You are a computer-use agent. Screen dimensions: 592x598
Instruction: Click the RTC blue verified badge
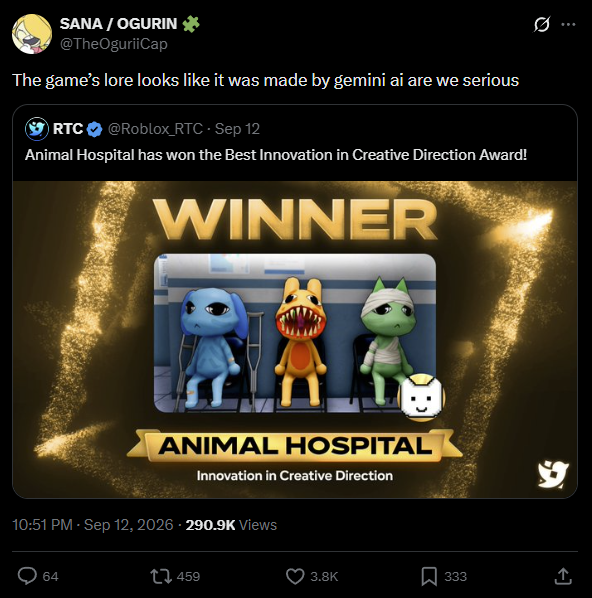click(x=94, y=129)
